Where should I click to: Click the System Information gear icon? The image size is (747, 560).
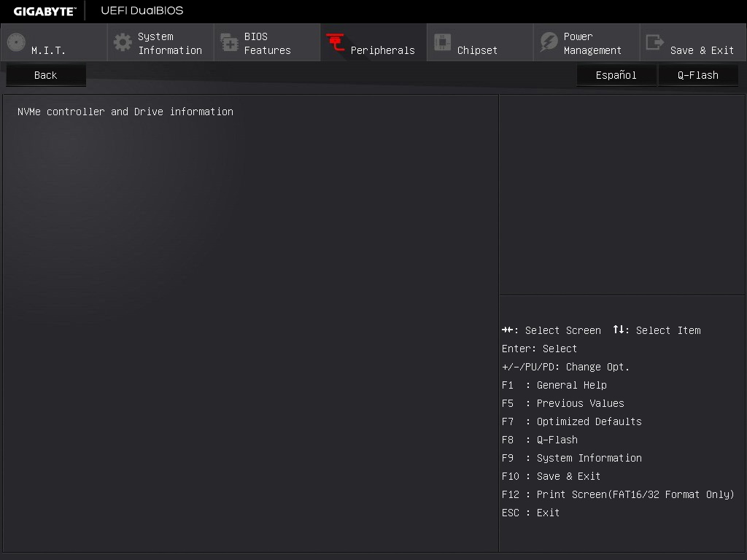[123, 42]
